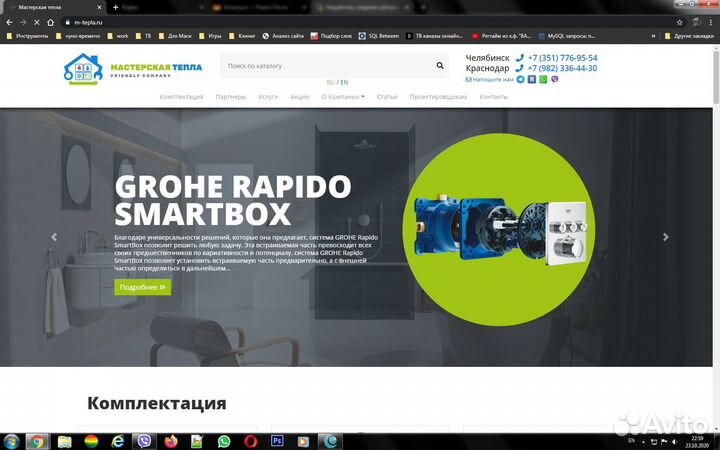Go back with the browser back arrow

tap(9, 22)
